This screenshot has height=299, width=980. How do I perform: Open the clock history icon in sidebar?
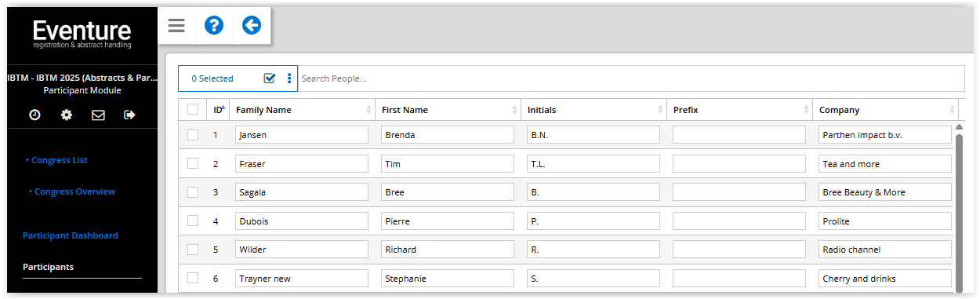coord(34,115)
